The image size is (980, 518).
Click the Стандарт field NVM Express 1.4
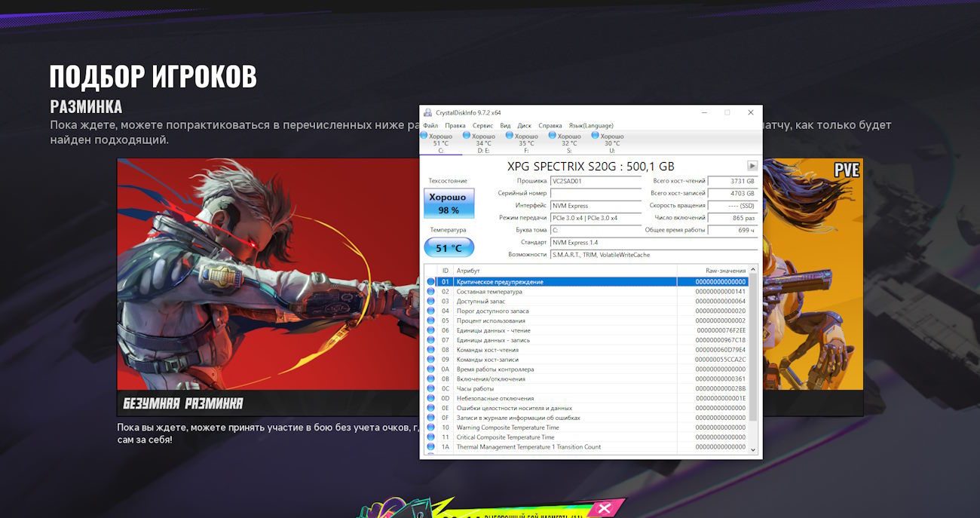pyautogui.click(x=654, y=242)
